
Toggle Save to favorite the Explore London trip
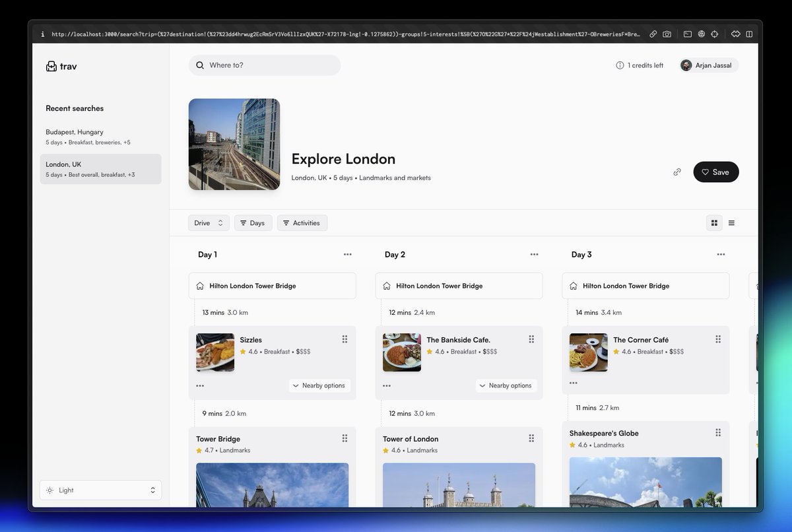(715, 172)
